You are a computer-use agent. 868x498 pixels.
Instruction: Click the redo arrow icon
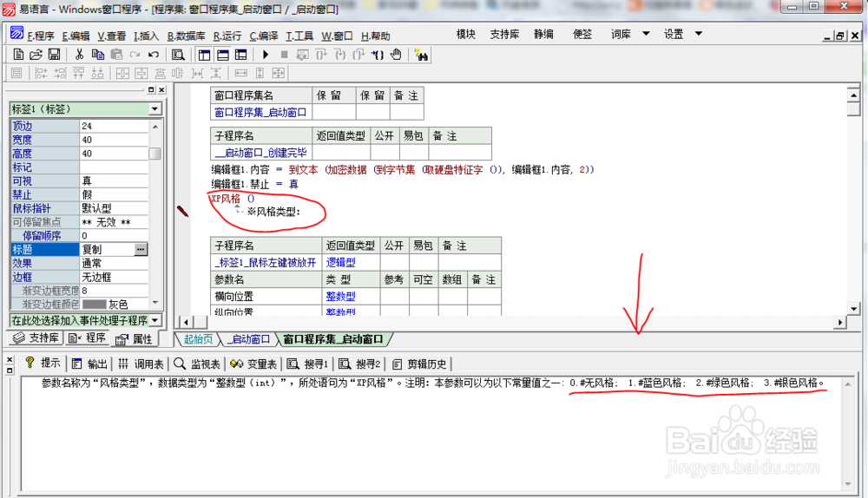135,55
